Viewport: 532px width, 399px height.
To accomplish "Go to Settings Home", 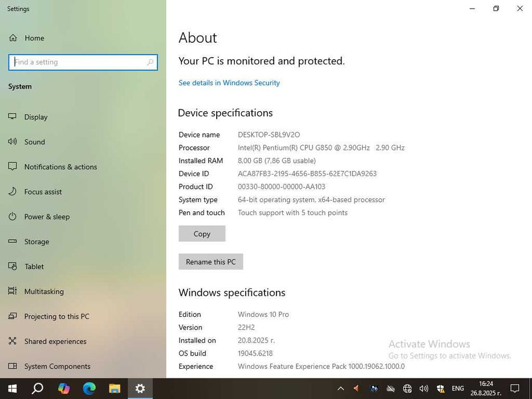I will (26, 38).
